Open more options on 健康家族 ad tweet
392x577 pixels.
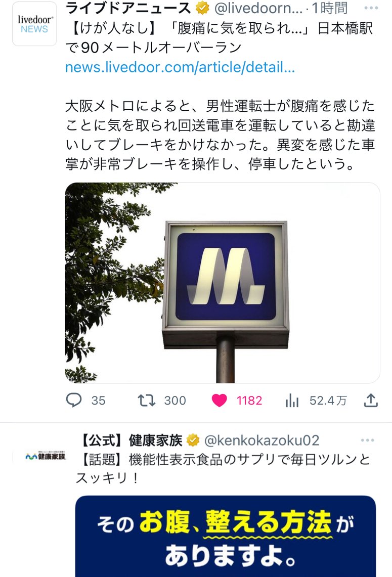[x=367, y=440]
